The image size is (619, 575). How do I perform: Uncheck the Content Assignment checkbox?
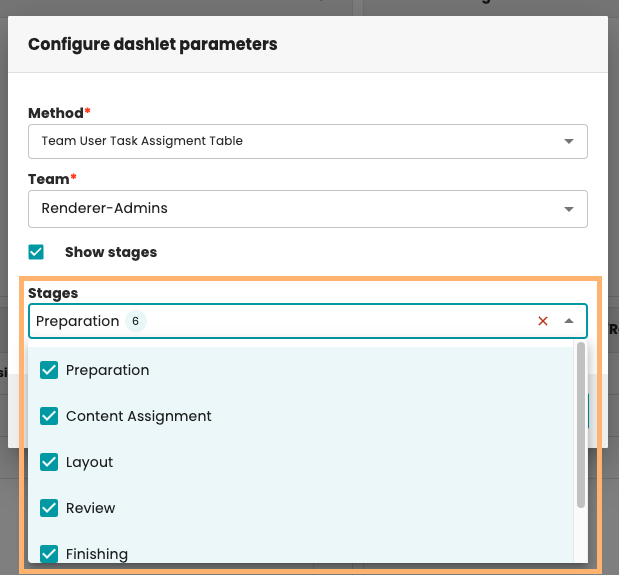49,416
